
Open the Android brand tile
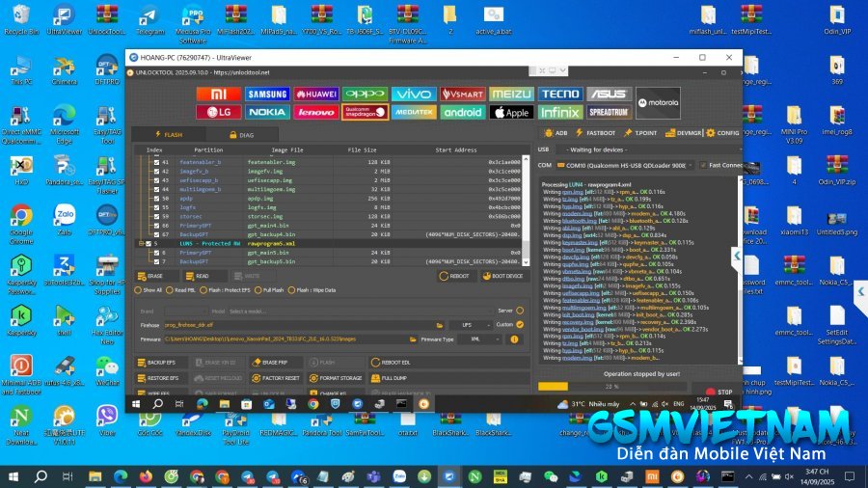point(462,112)
